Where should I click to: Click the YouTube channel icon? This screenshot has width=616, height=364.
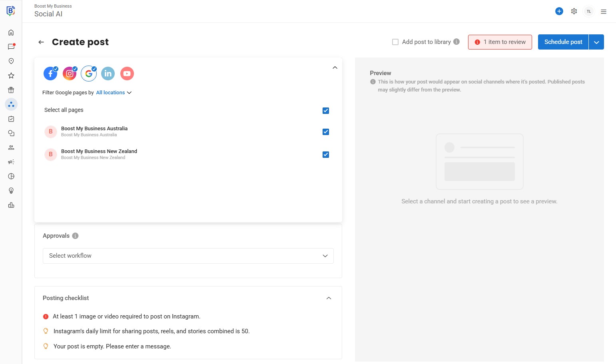click(127, 74)
